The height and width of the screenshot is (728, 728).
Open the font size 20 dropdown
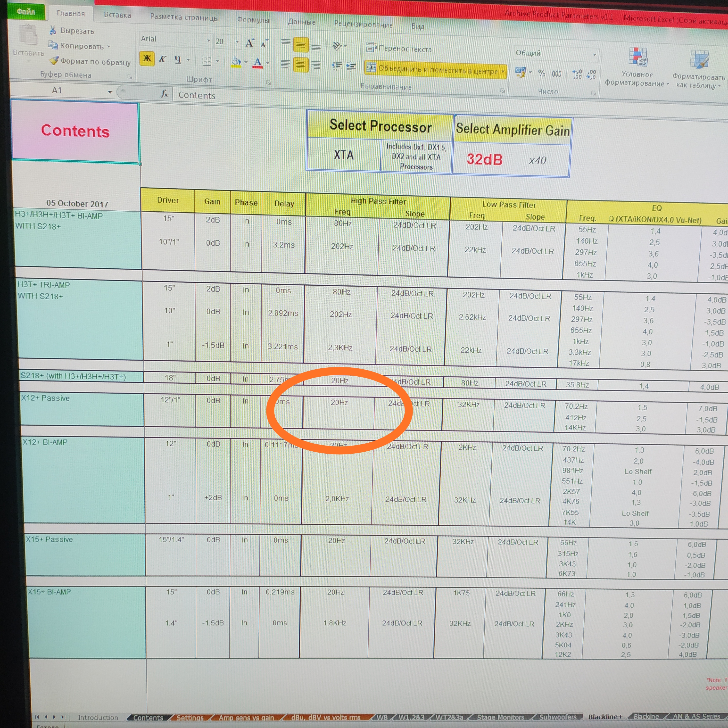237,41
